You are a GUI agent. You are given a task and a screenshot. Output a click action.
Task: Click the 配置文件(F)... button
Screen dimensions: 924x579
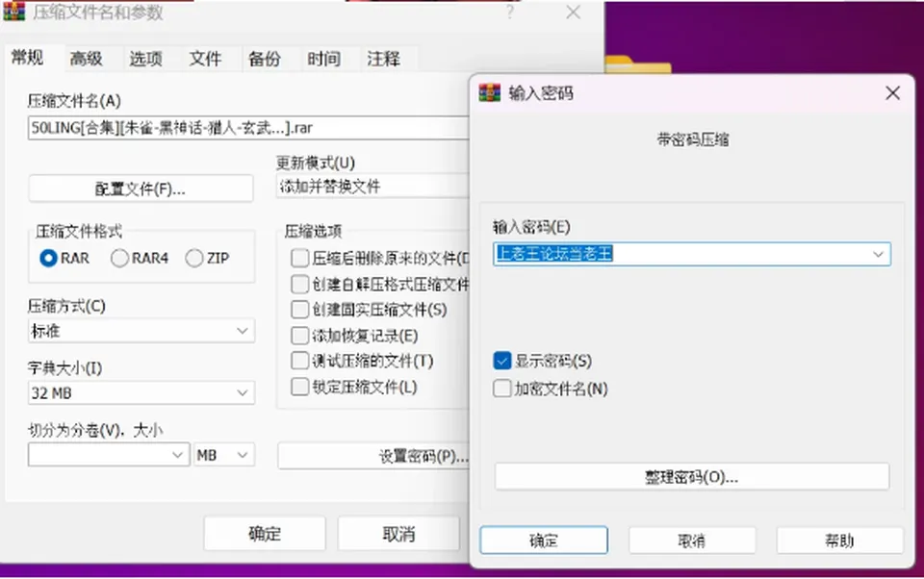[141, 189]
